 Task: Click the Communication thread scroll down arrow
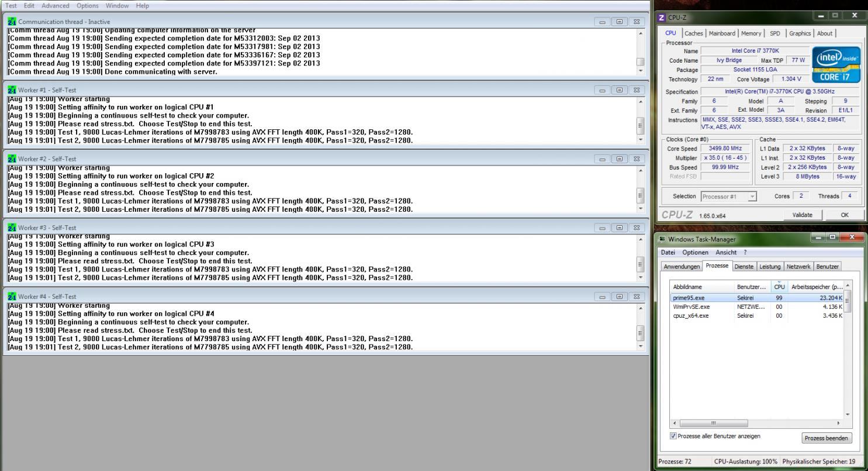click(x=640, y=71)
